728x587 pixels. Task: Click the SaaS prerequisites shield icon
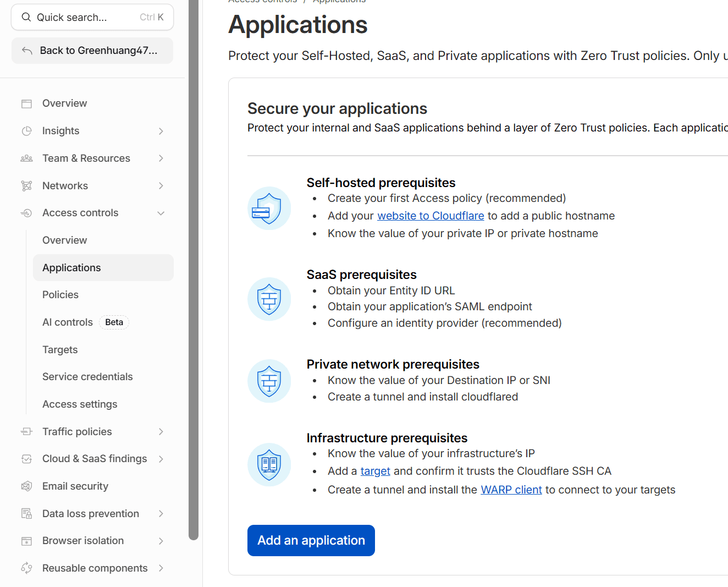click(269, 299)
